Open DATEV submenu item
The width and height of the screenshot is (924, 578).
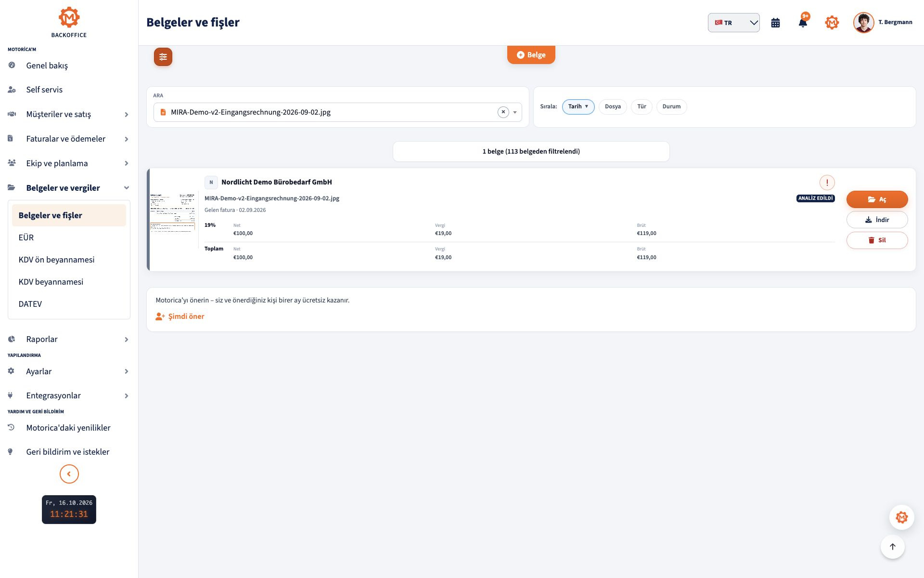click(x=69, y=304)
